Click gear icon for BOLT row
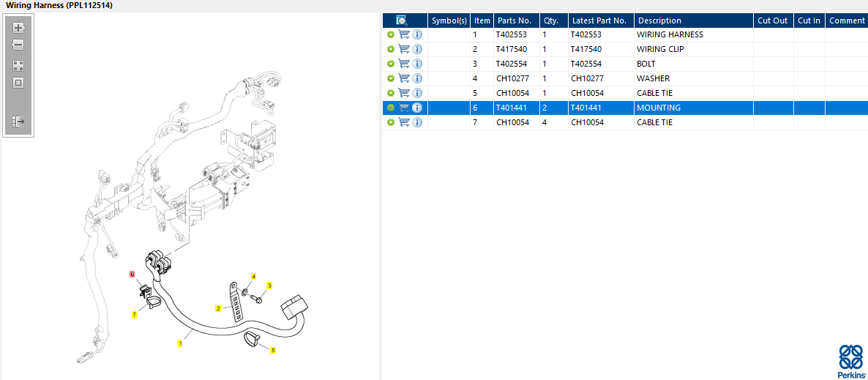The width and height of the screenshot is (868, 380). [391, 64]
